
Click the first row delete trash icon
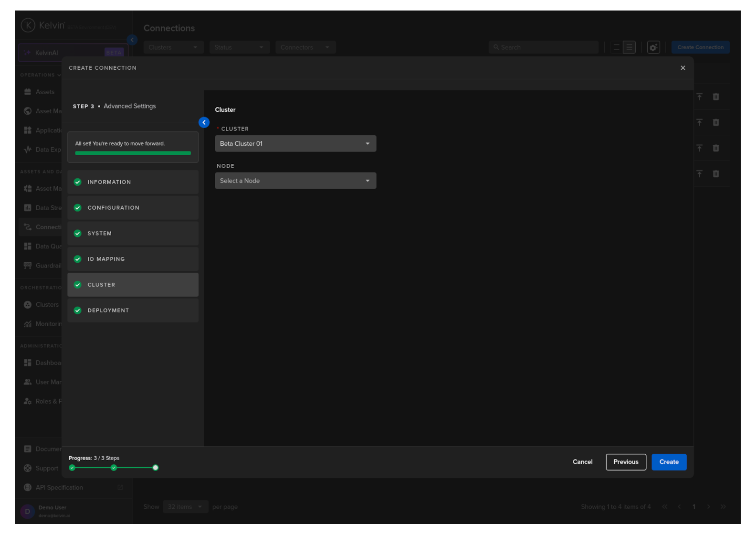tap(715, 97)
